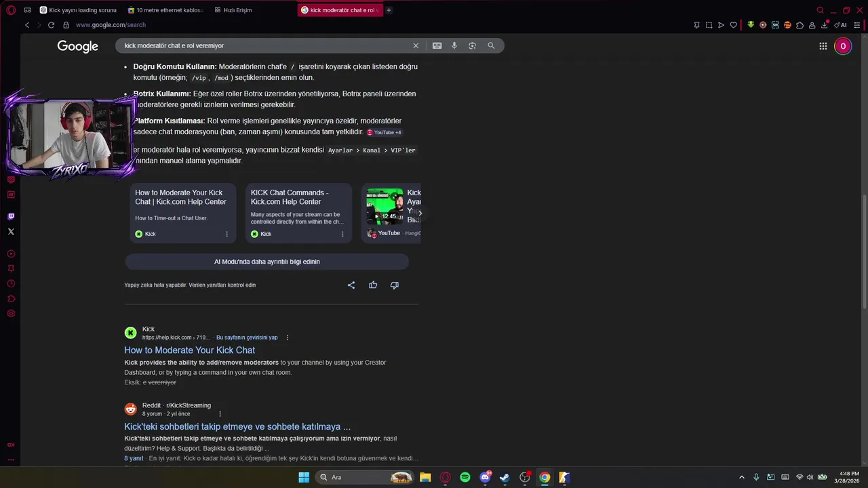Image resolution: width=868 pixels, height=488 pixels.
Task: Open the on-screen keyboard input tool
Action: 437,45
